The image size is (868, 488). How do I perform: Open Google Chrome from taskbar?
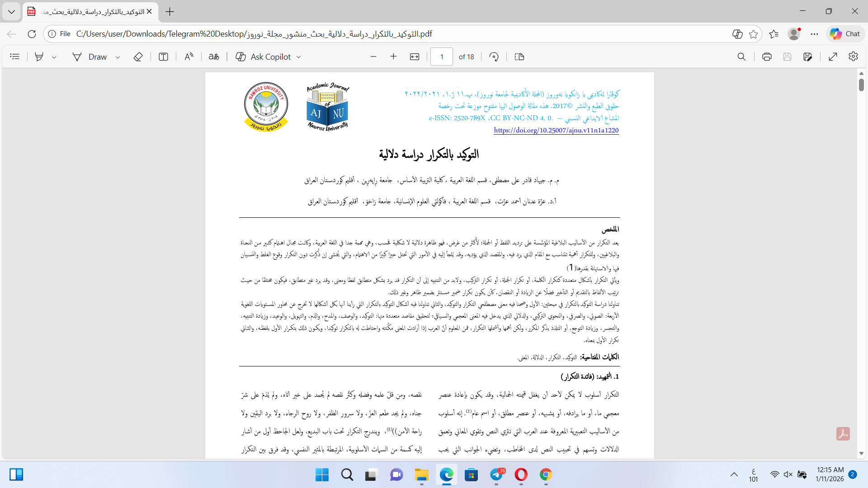coord(546,474)
